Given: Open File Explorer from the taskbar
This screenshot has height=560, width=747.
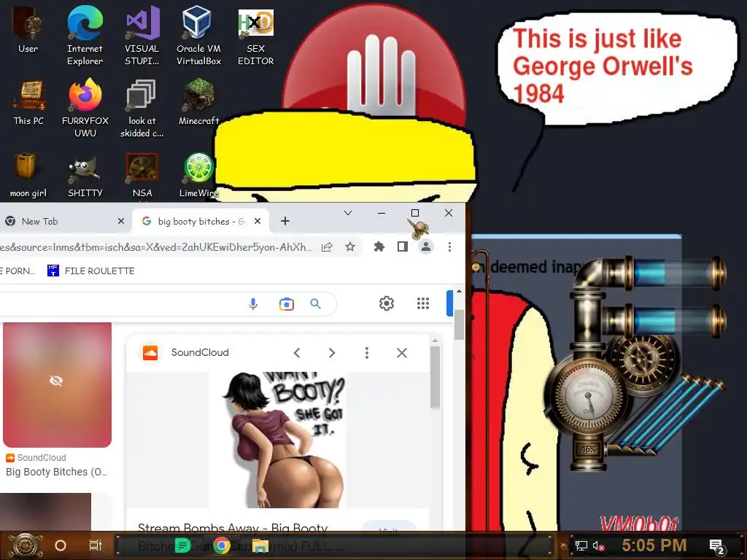Looking at the screenshot, I should click(x=260, y=545).
